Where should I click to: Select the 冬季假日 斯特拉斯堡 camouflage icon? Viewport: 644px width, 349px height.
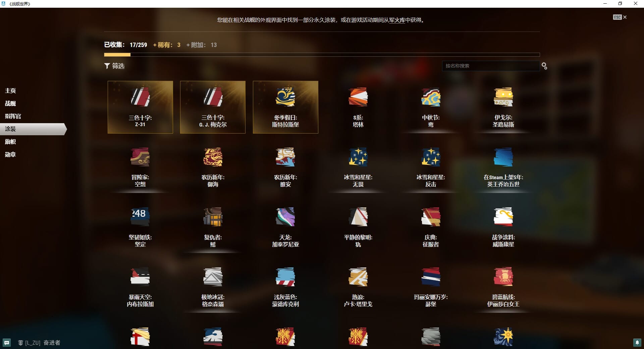click(x=285, y=97)
